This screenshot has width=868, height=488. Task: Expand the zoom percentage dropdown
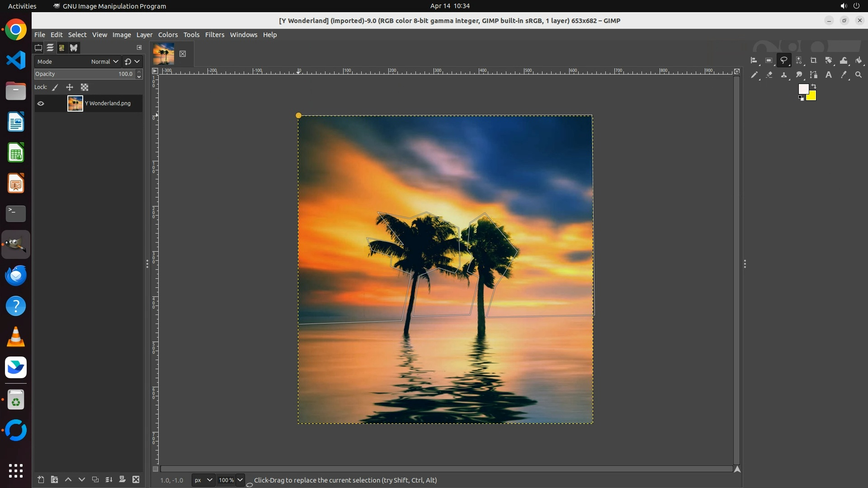(x=240, y=480)
